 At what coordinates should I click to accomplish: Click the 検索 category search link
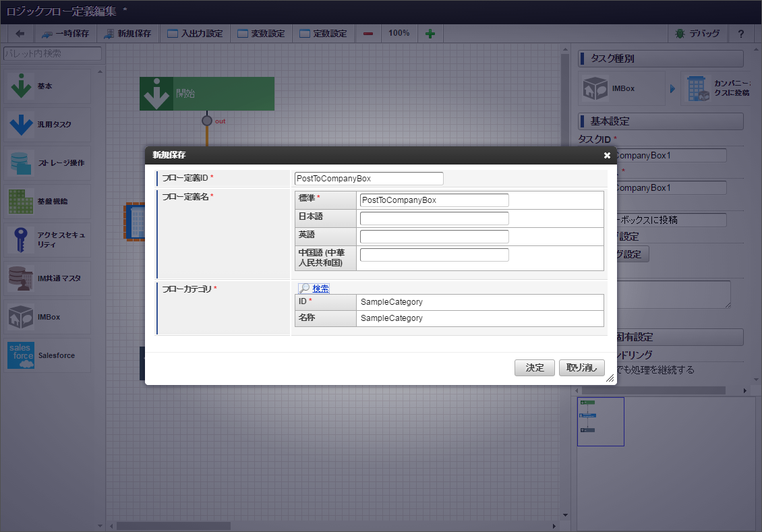click(x=321, y=289)
